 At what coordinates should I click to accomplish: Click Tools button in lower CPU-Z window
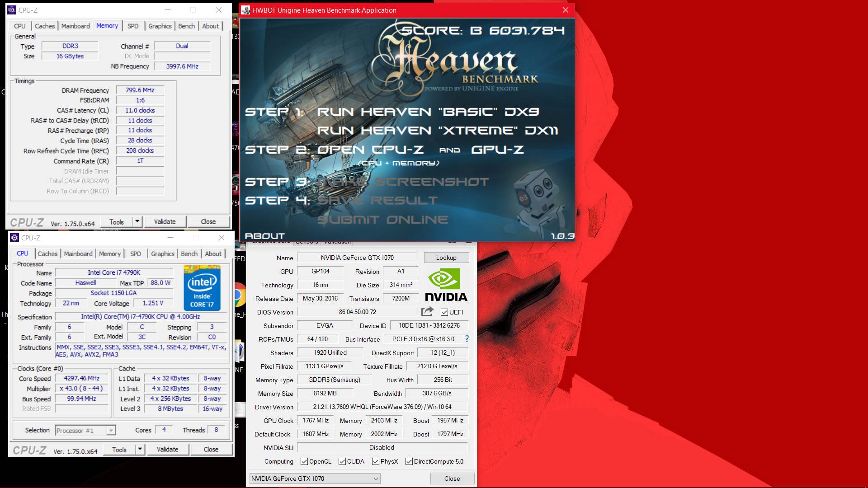(x=119, y=449)
